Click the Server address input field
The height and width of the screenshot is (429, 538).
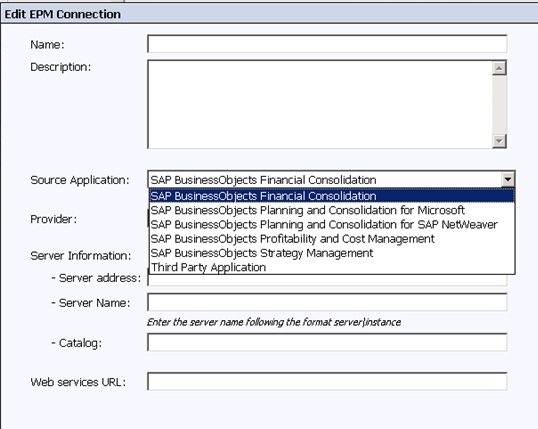coord(327,280)
